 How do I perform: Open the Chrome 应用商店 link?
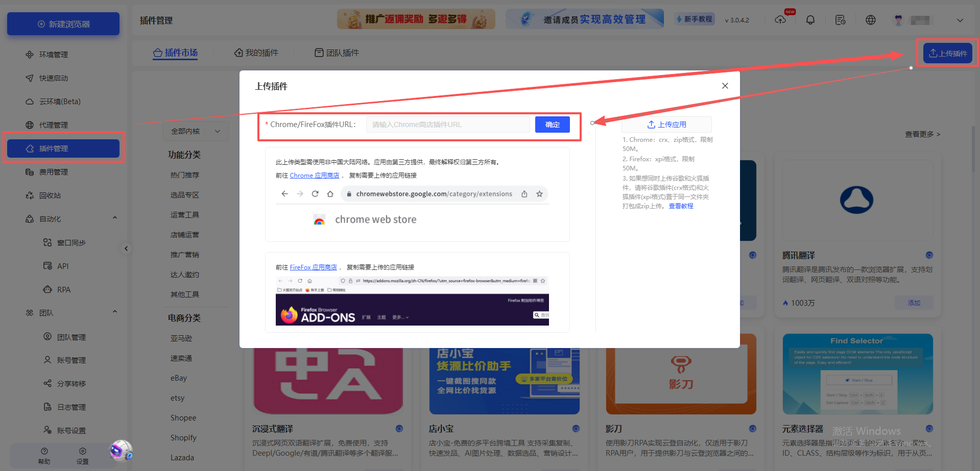[x=314, y=175]
